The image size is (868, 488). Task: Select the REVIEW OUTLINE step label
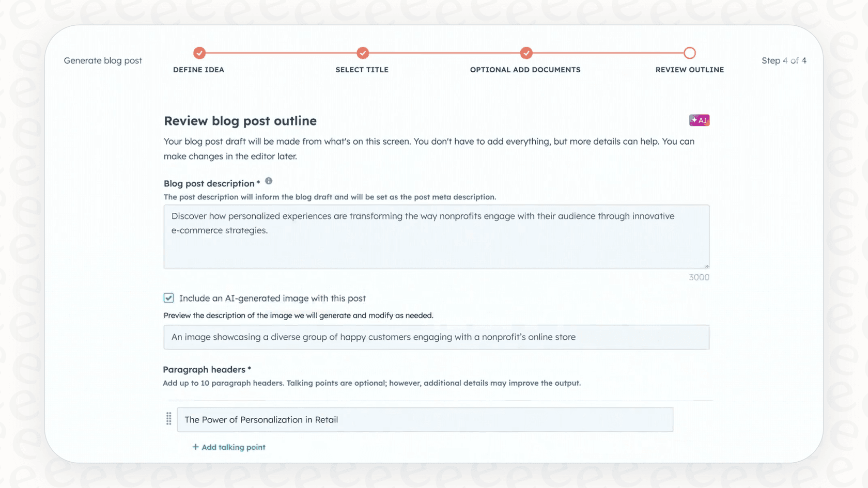(690, 70)
